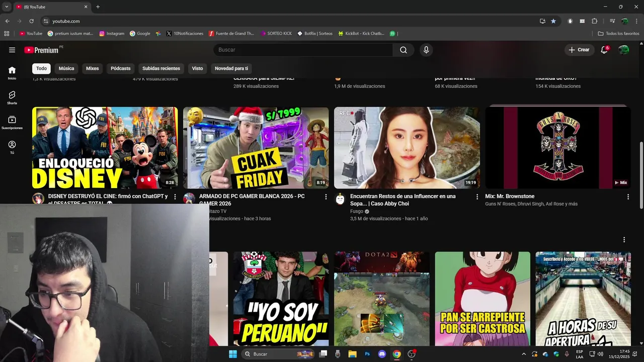
Task: Open File Explorer from the taskbar
Action: coord(352,354)
